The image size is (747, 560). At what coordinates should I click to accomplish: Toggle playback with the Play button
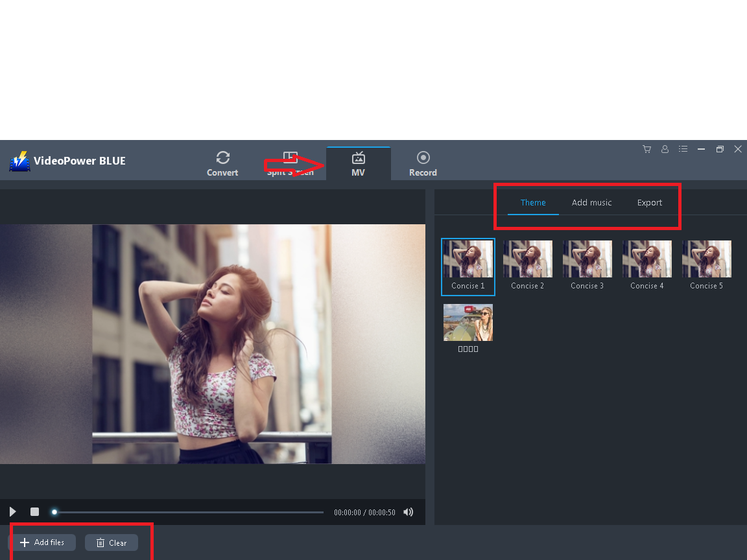click(x=12, y=511)
